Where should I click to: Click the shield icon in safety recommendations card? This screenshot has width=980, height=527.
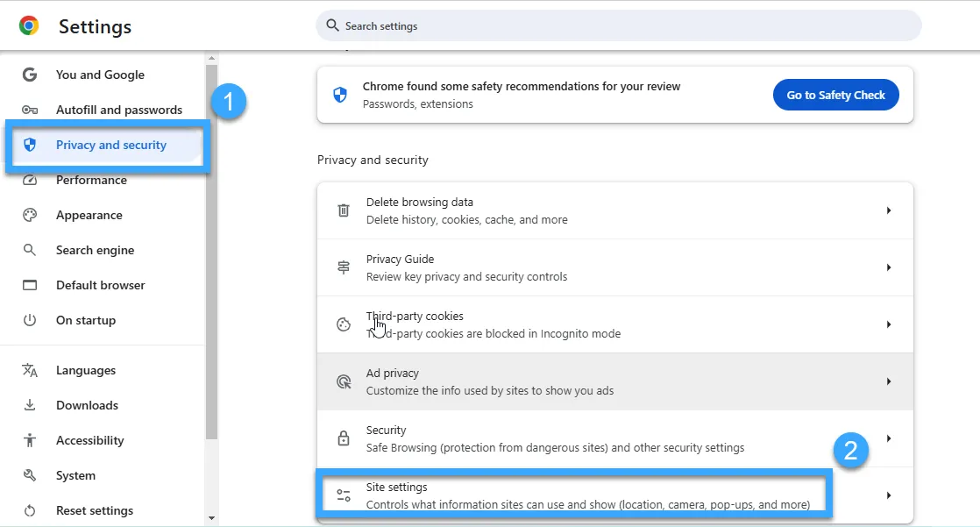pyautogui.click(x=340, y=95)
